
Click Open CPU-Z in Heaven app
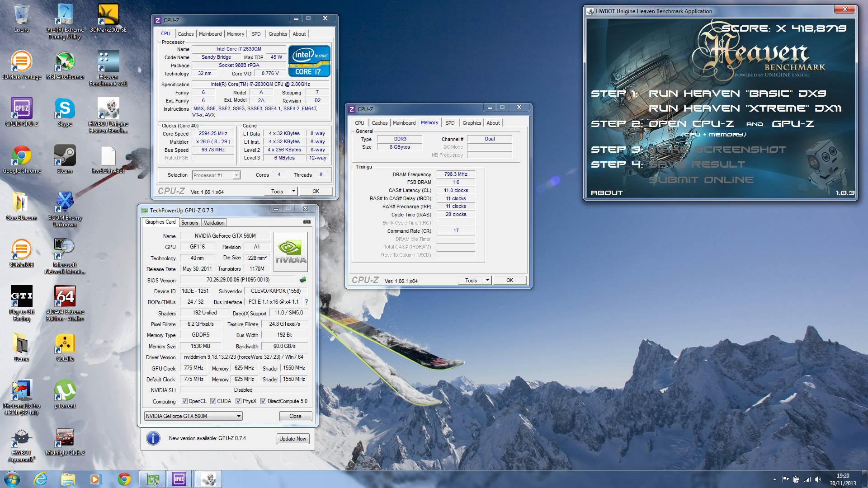tap(691, 124)
